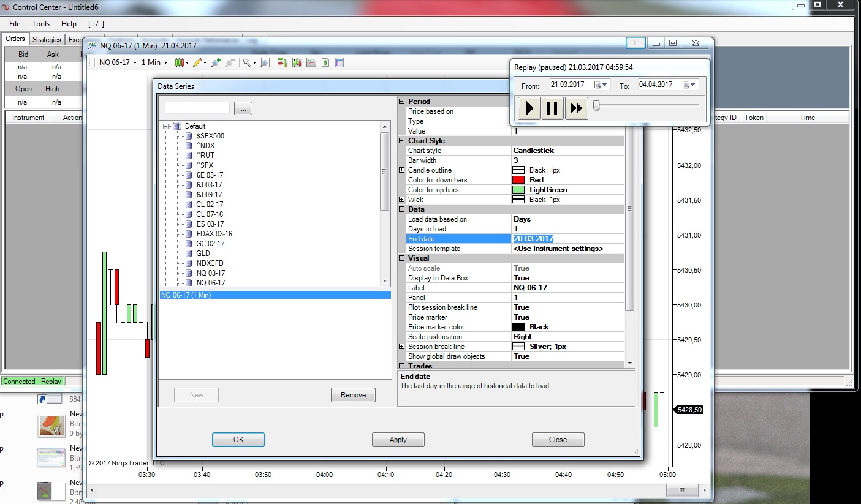Click the zoom in magnifier with plus
This screenshot has width=861, height=504.
pos(215,62)
